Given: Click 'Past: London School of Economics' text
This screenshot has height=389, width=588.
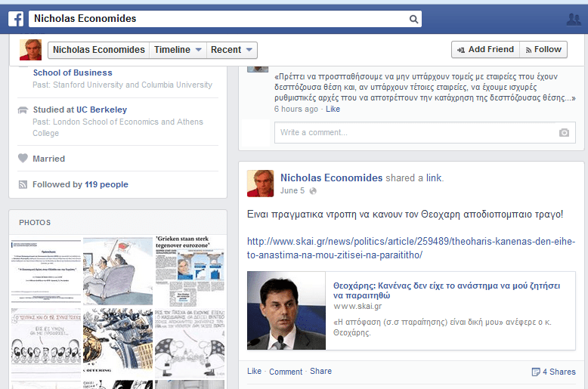Looking at the screenshot, I should pos(118,128).
